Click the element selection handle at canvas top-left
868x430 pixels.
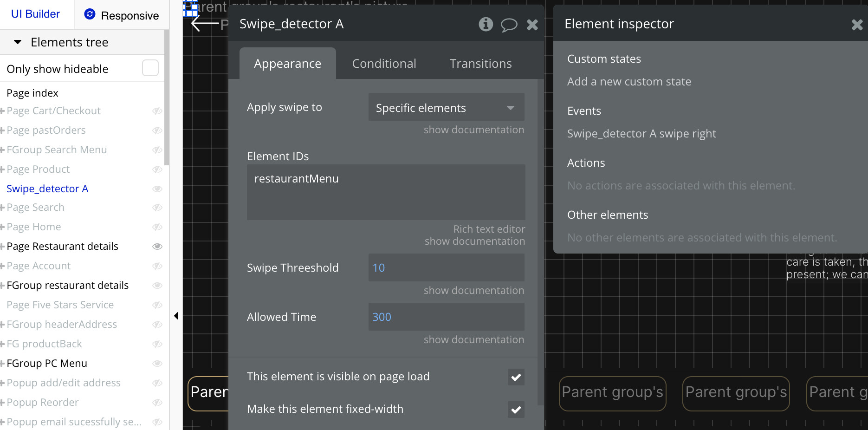(x=190, y=7)
